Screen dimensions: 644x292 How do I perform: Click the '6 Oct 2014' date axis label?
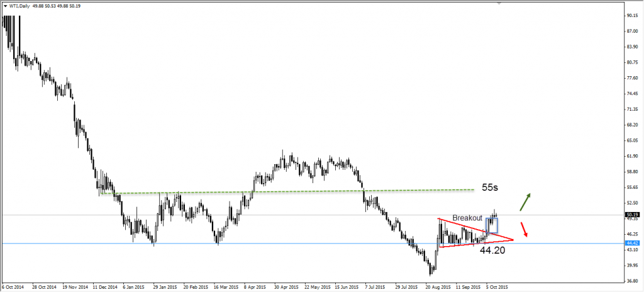[13, 287]
